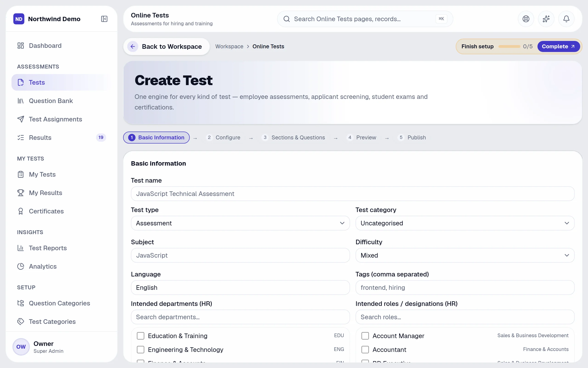Click the Question Bank library icon
This screenshot has height=368, width=588.
[x=21, y=101]
